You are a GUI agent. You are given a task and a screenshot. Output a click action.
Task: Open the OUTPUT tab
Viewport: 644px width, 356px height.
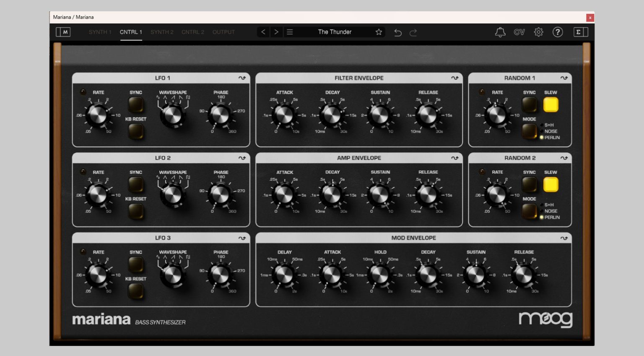(x=223, y=32)
